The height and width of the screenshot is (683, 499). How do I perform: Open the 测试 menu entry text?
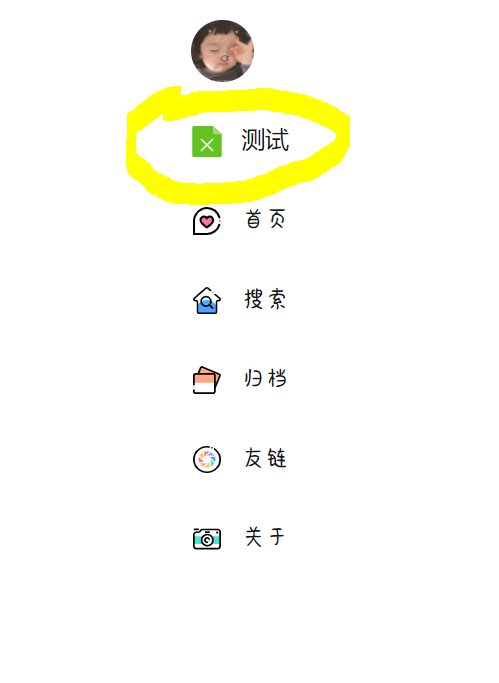pyautogui.click(x=265, y=140)
